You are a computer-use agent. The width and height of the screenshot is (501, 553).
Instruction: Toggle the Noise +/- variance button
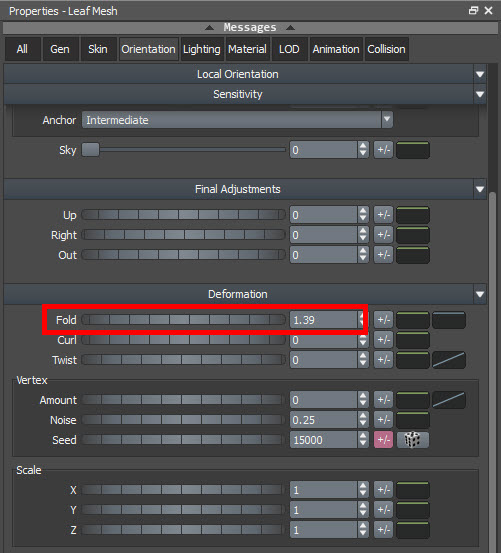(x=384, y=420)
